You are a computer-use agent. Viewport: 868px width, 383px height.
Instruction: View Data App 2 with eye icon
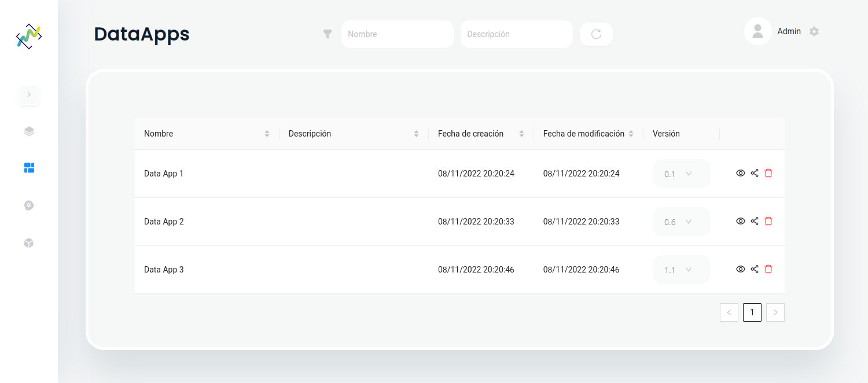click(x=740, y=221)
